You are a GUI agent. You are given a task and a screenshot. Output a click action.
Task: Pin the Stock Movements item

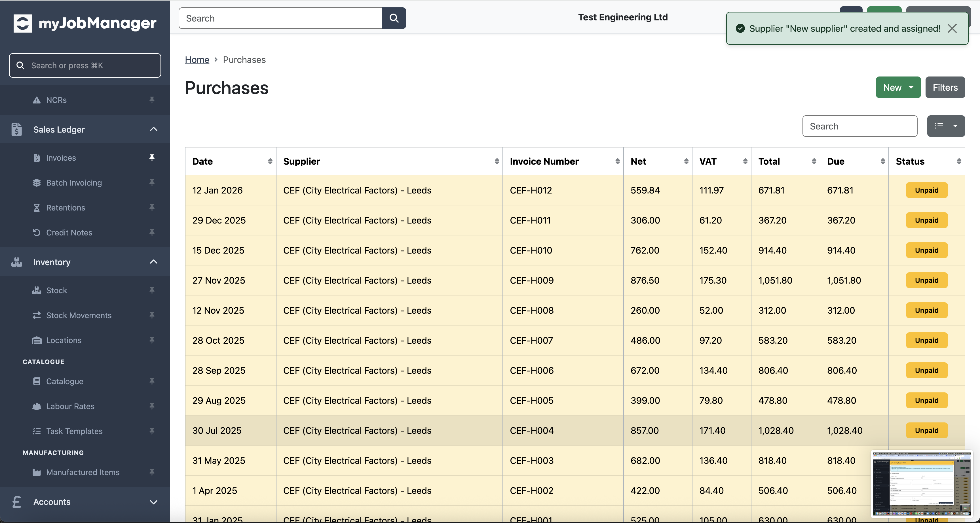(152, 316)
